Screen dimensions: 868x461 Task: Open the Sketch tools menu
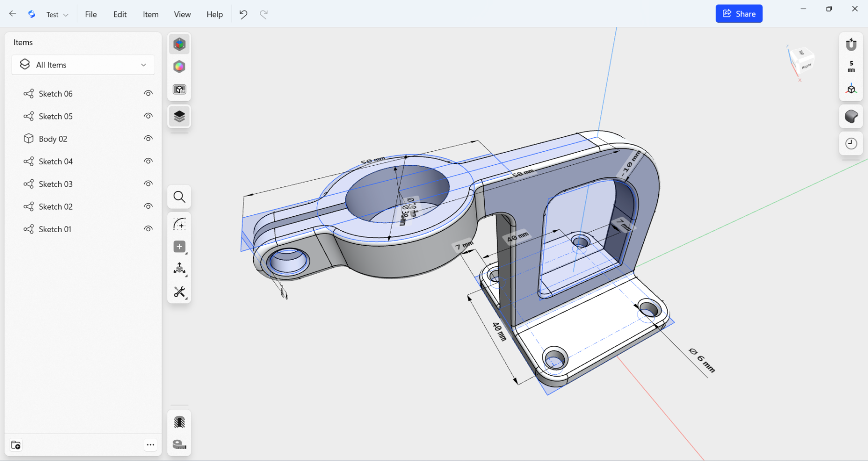[x=179, y=224]
